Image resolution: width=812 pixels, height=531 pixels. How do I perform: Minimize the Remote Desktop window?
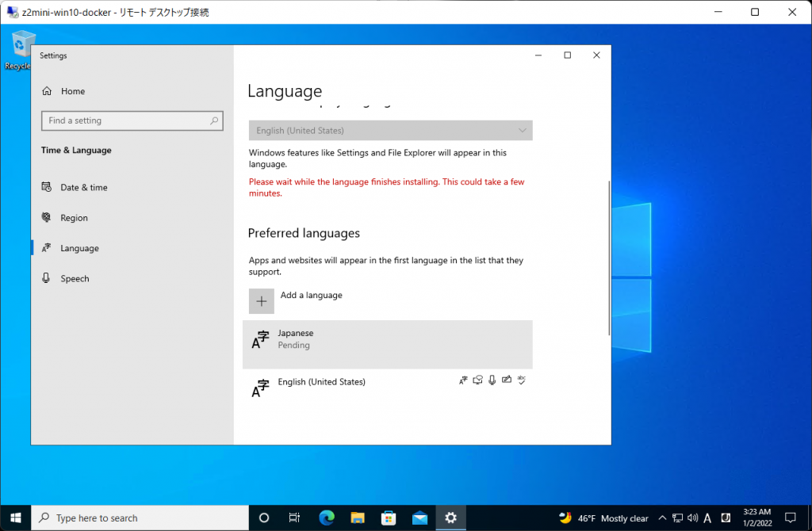point(718,12)
